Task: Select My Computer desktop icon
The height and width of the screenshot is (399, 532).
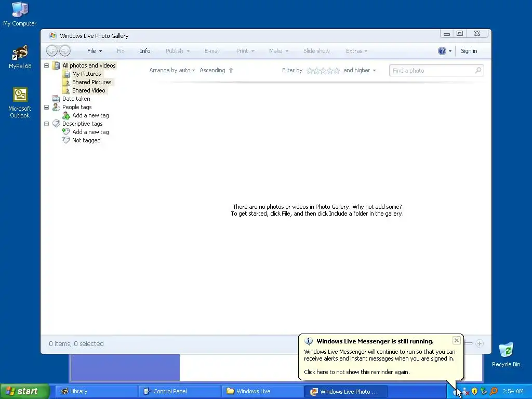Action: point(20,14)
